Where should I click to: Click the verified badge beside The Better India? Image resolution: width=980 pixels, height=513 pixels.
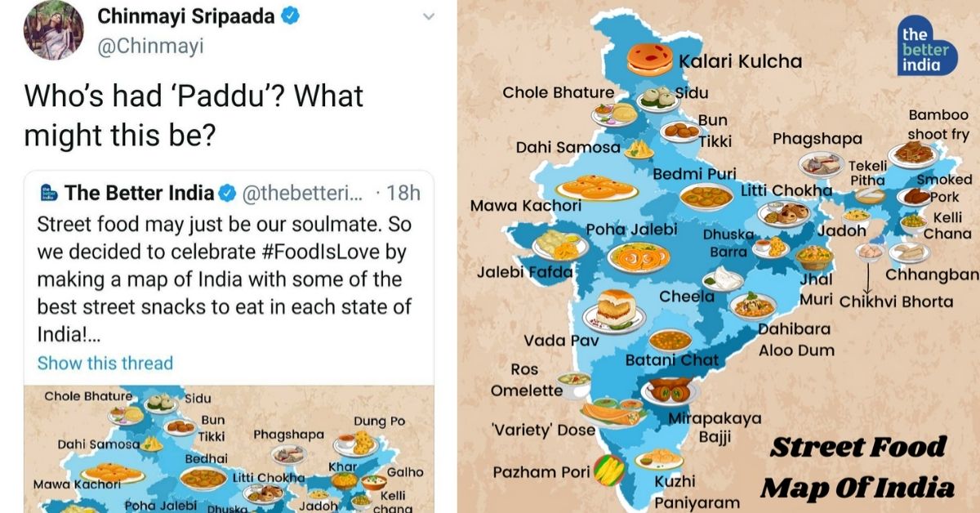click(228, 194)
